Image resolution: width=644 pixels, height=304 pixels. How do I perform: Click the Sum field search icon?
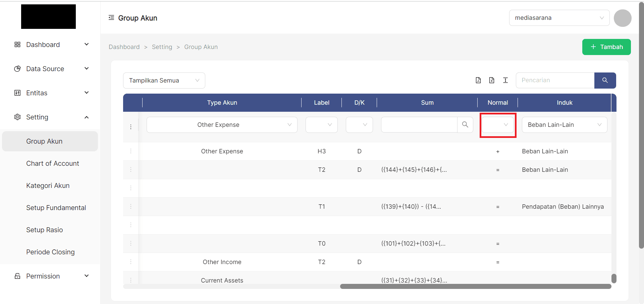[x=465, y=125]
